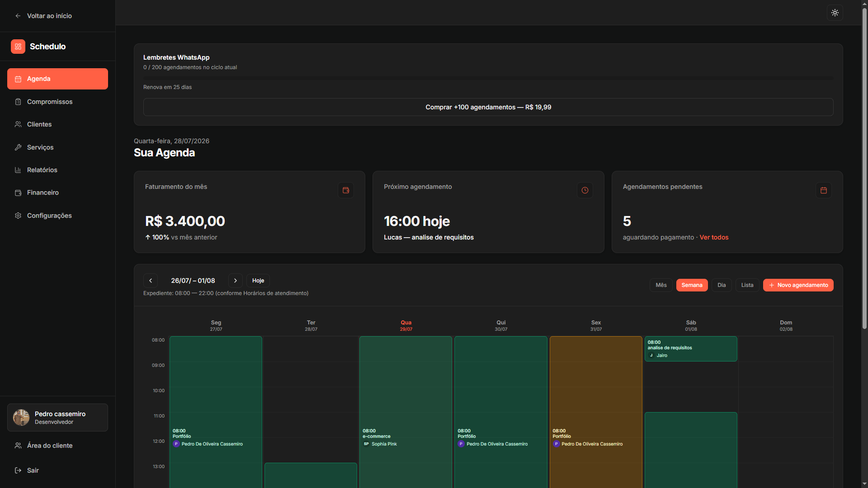
Task: Click the Lembretes WhatsApp usage progress bar
Action: (x=488, y=78)
